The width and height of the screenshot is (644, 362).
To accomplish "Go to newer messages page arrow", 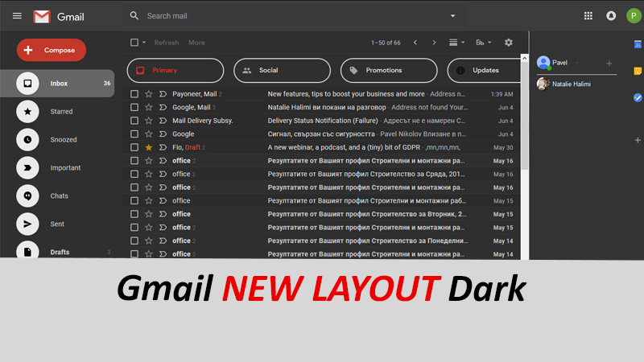I will tap(415, 43).
